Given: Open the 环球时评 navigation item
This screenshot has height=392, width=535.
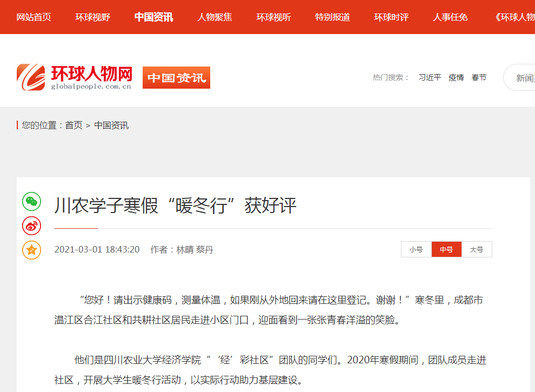Looking at the screenshot, I should [x=391, y=17].
